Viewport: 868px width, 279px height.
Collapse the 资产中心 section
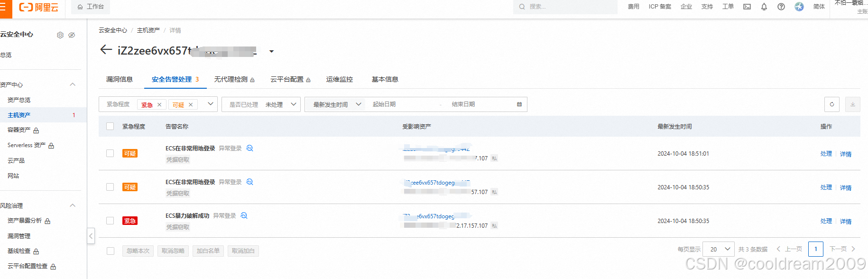coord(73,84)
